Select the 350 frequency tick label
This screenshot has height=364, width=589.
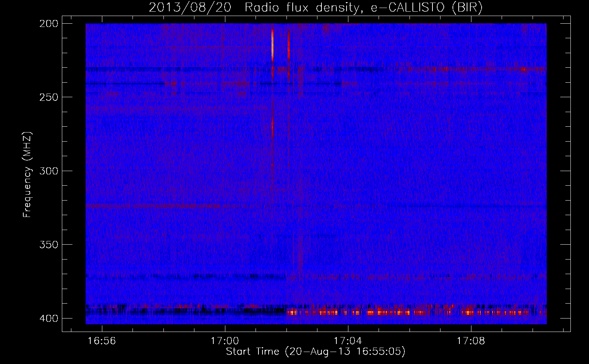(48, 245)
